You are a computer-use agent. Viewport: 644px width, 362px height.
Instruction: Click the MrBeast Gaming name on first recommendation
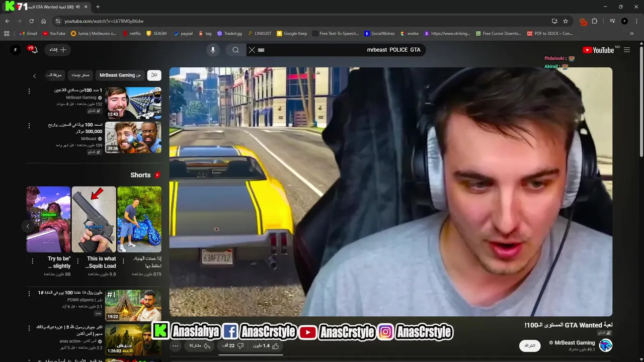click(81, 98)
